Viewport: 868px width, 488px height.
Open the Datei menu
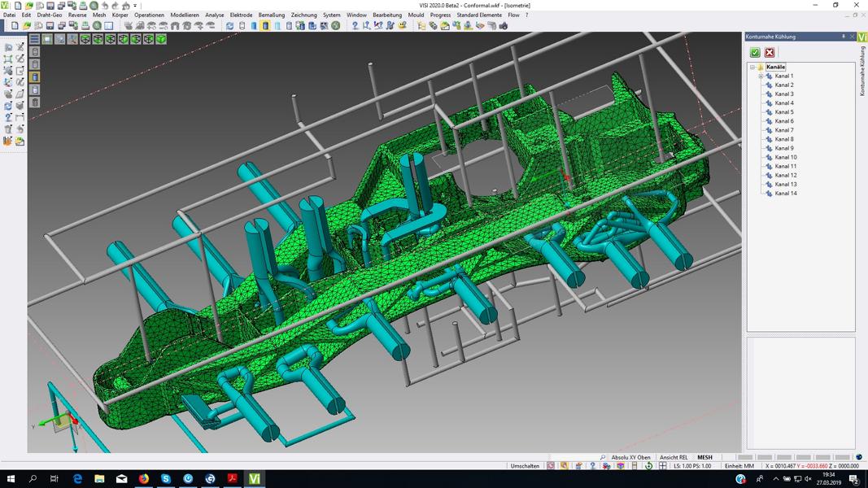point(10,15)
